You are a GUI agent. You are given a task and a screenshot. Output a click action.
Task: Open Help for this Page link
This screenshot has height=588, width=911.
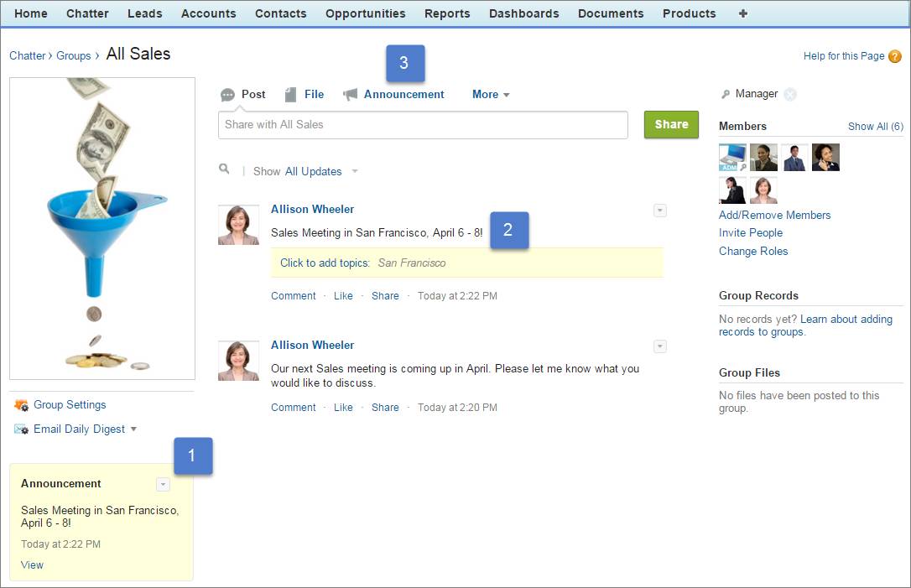pyautogui.click(x=844, y=55)
